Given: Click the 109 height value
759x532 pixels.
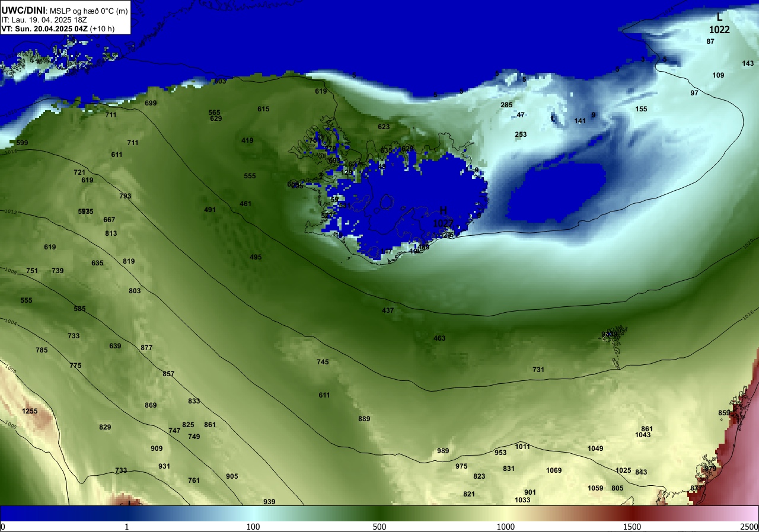Looking at the screenshot, I should pos(718,75).
